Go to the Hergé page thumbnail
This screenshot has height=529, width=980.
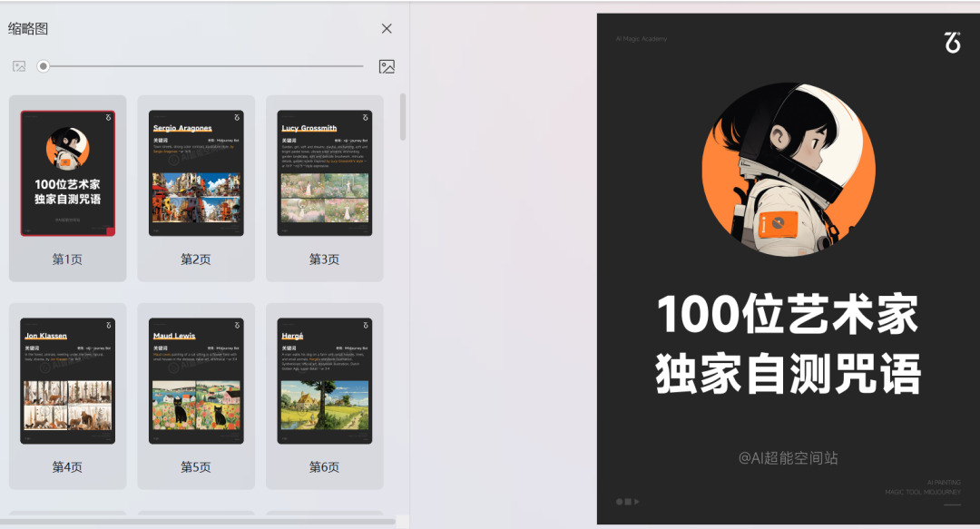point(325,381)
